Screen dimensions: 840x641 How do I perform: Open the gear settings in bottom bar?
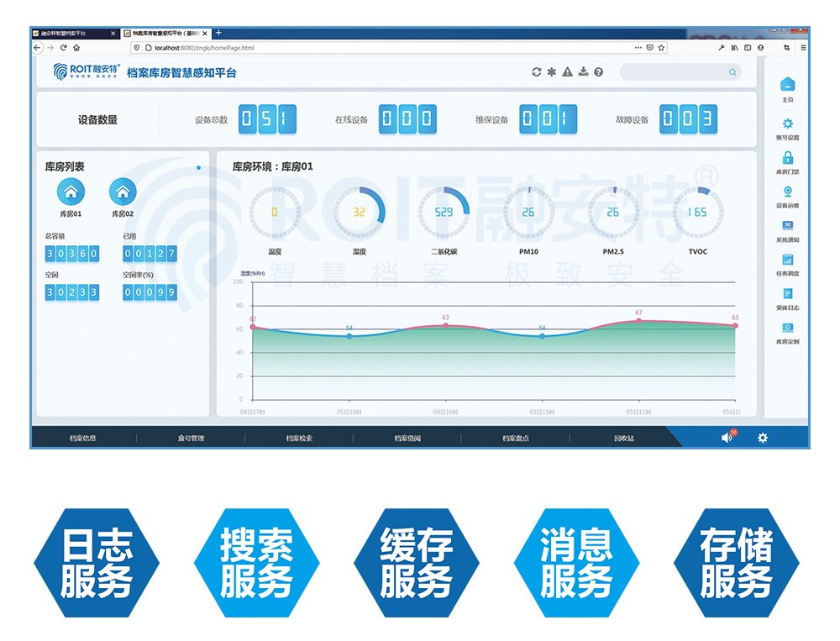click(x=763, y=438)
